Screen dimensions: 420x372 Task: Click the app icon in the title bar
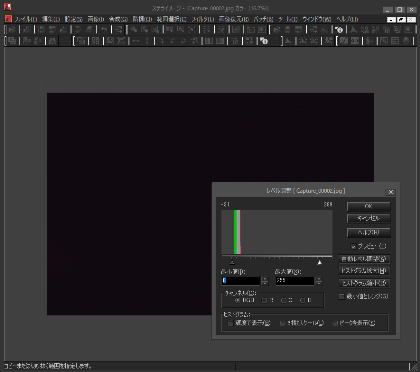7,7
